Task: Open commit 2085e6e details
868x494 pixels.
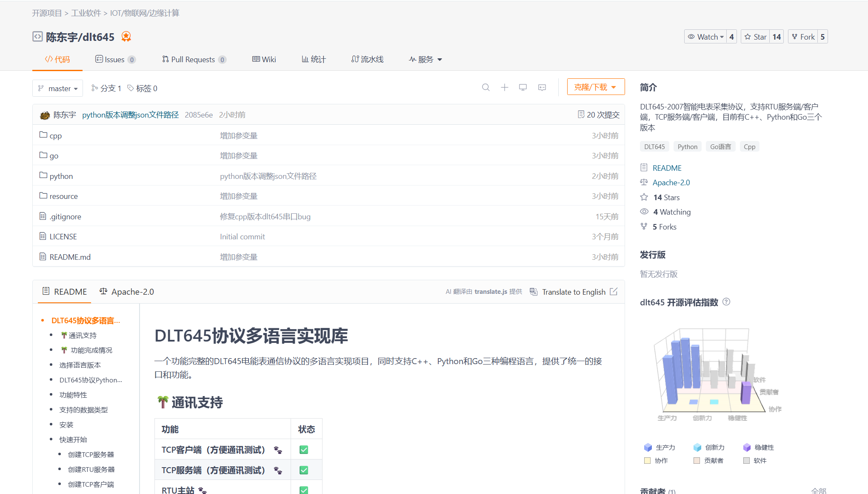Action: click(x=198, y=115)
